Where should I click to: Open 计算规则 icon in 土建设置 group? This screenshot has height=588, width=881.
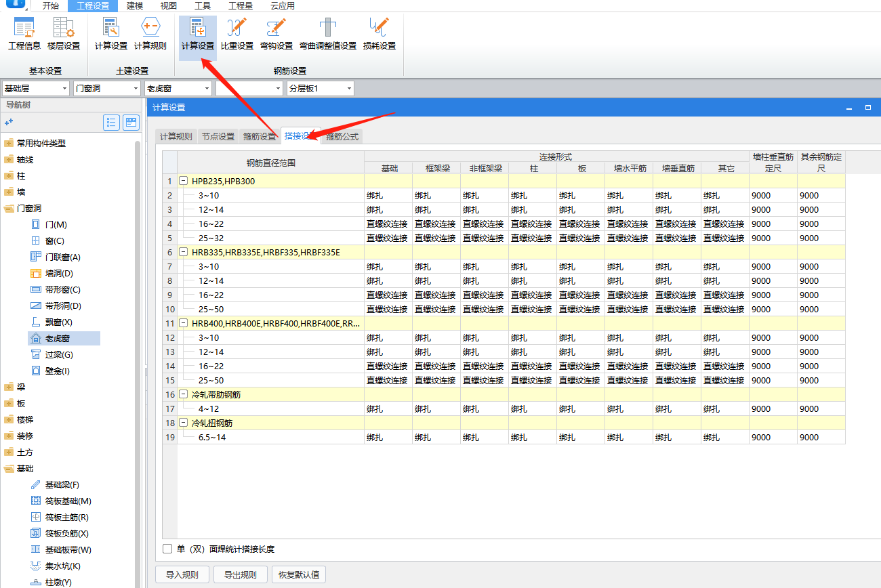click(x=150, y=34)
